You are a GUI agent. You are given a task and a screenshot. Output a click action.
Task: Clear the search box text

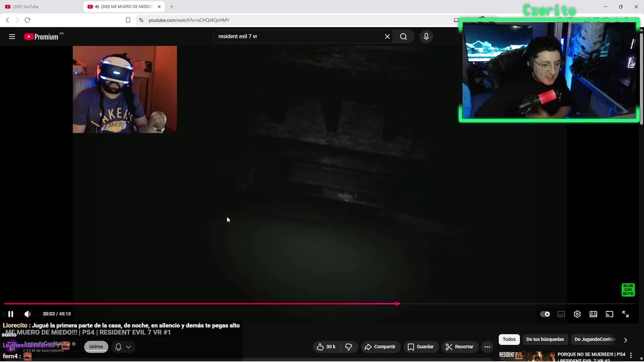coord(387,36)
